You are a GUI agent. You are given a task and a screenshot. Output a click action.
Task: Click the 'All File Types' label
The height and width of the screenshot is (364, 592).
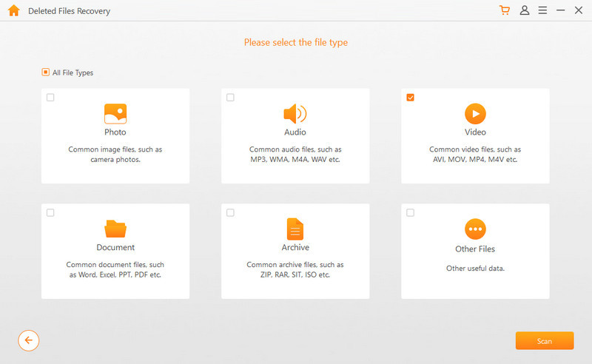pyautogui.click(x=73, y=73)
